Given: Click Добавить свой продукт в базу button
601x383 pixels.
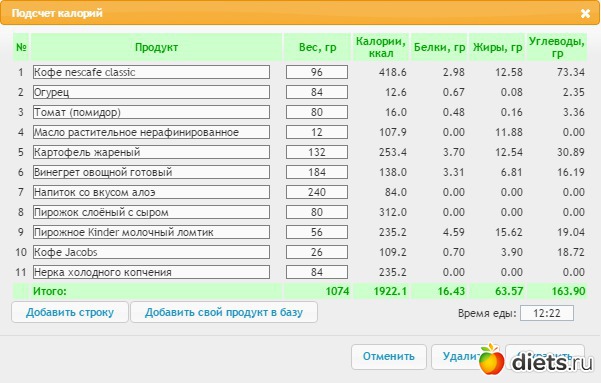Looking at the screenshot, I should click(224, 312).
